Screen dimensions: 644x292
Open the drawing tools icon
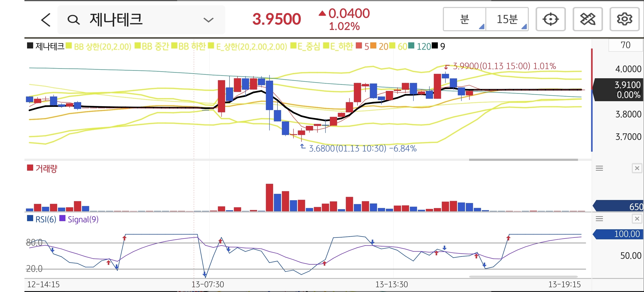point(587,19)
